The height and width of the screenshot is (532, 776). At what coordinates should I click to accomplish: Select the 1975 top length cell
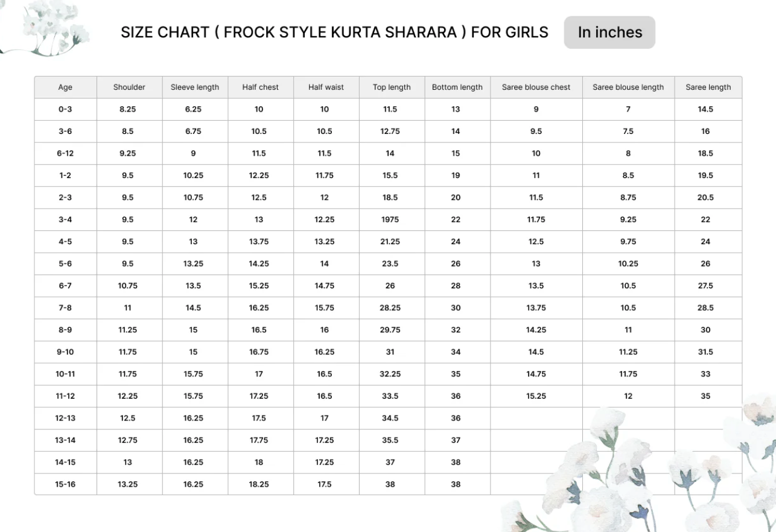[390, 220]
